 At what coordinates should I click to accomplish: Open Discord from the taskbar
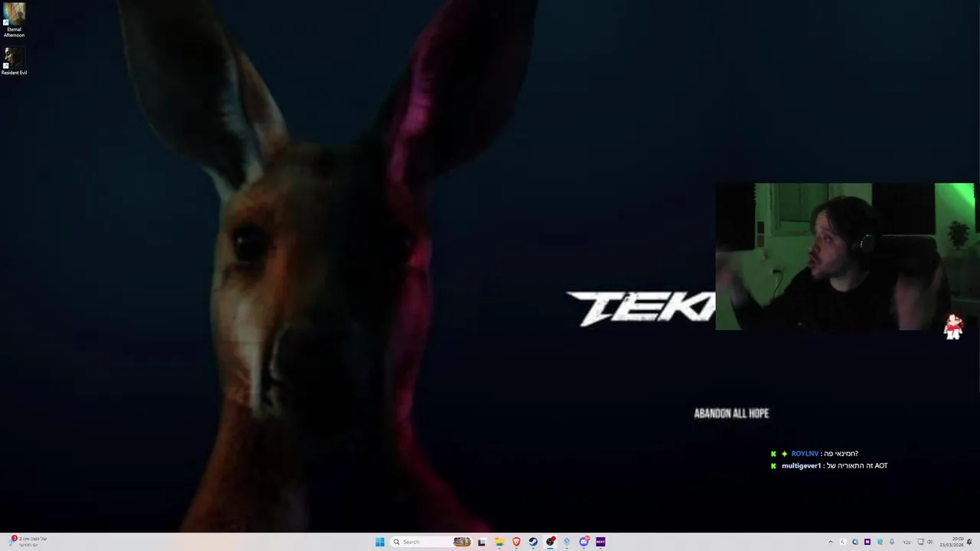pyautogui.click(x=584, y=542)
